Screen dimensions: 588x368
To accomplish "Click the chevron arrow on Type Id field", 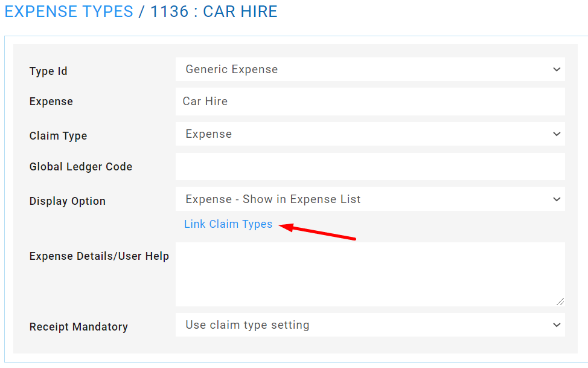I will click(x=557, y=69).
